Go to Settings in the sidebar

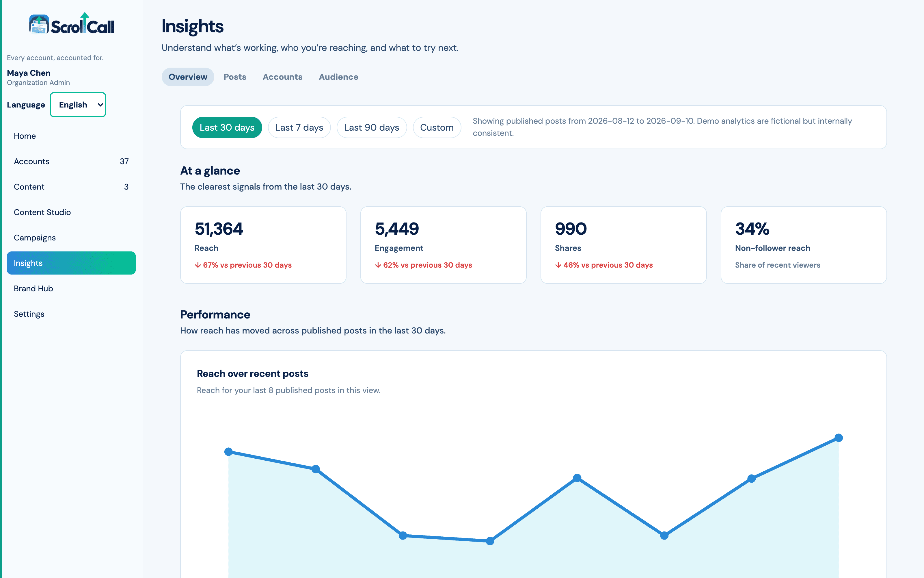point(71,314)
